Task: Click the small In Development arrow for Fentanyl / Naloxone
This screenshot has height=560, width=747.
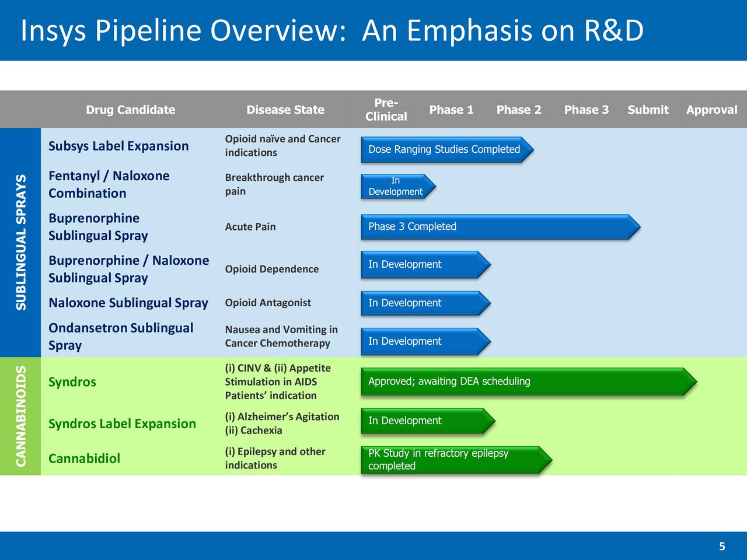Action: 397,187
